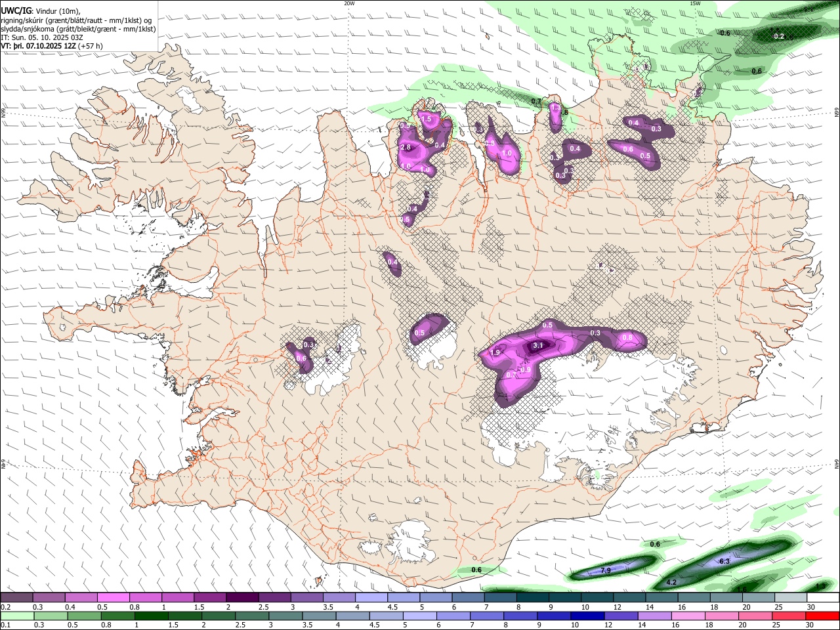The image size is (840, 630).
Task: Click the bright red swatch ending the lower scale
Action: click(824, 616)
